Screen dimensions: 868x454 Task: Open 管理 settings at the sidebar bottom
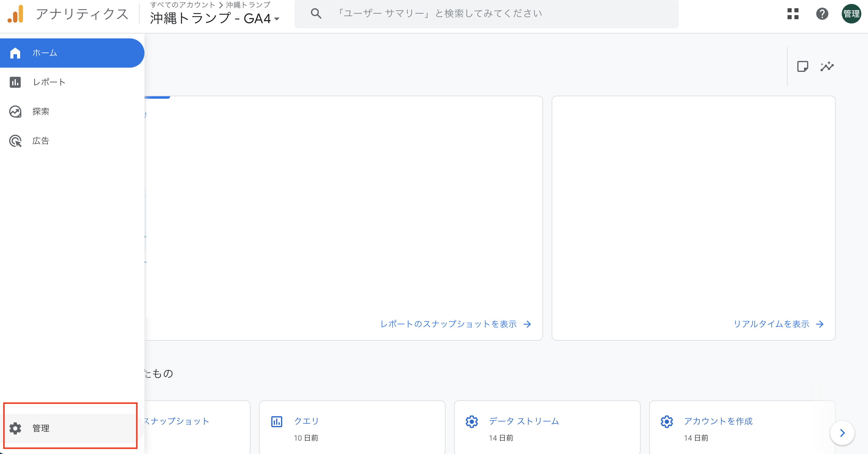(41, 428)
